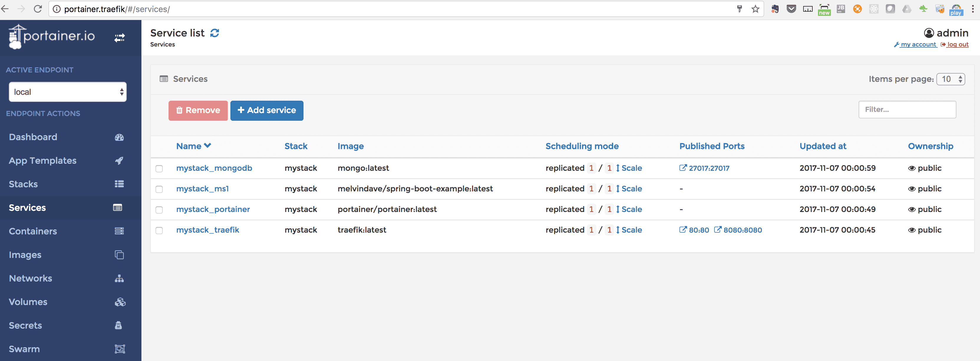980x361 pixels.
Task: Sort by Published Ports column
Action: tap(712, 146)
